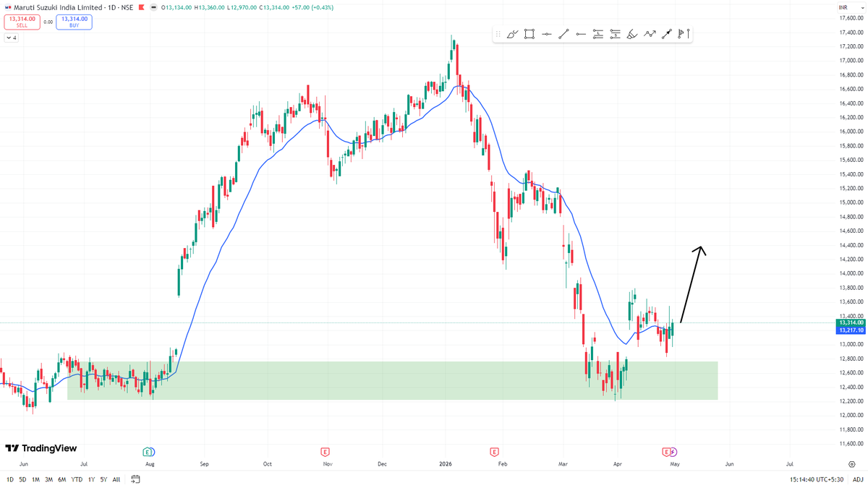Select the Long Position tool
Screen dimensions: 868x488
[597, 34]
